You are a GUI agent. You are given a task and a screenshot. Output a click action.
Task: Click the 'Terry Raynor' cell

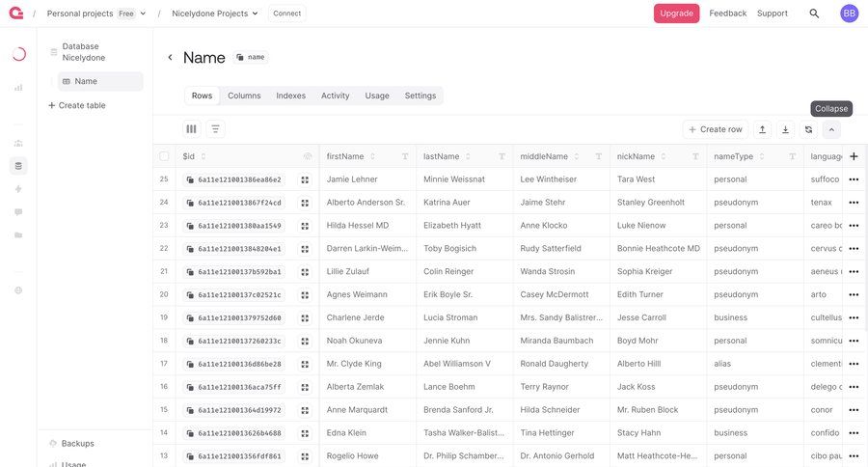pos(561,387)
